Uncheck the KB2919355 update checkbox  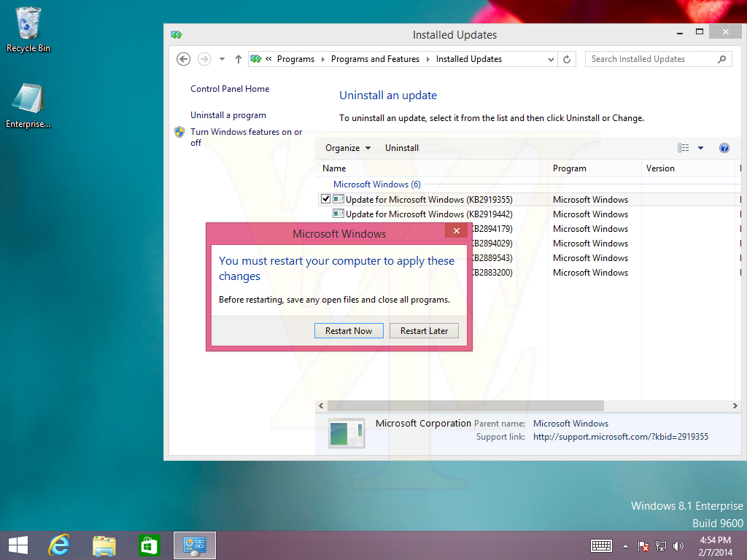pos(326,199)
